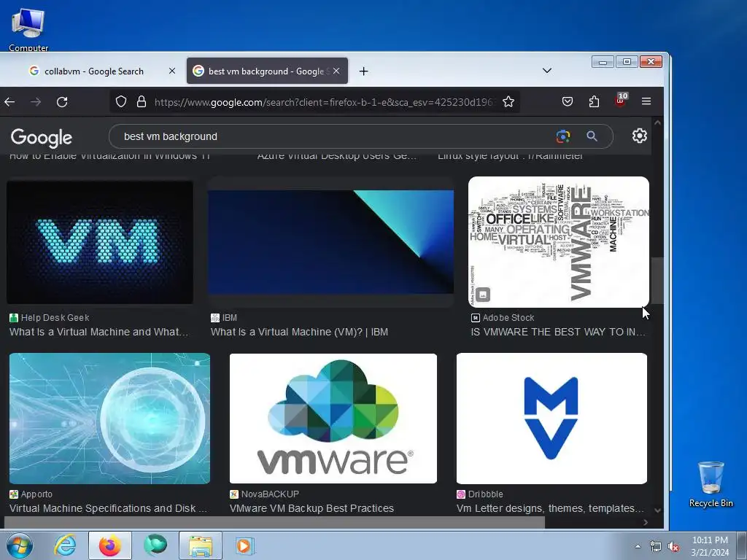Click the vertical scrollbar thumb
This screenshot has width=747, height=560.
coord(657,281)
